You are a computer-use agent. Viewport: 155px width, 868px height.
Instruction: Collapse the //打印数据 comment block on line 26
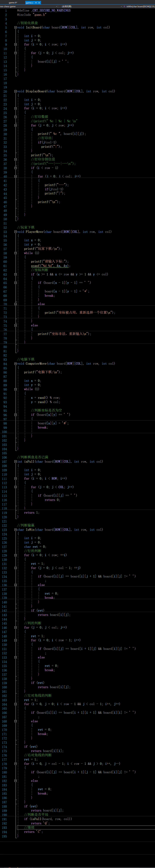coord(15,117)
